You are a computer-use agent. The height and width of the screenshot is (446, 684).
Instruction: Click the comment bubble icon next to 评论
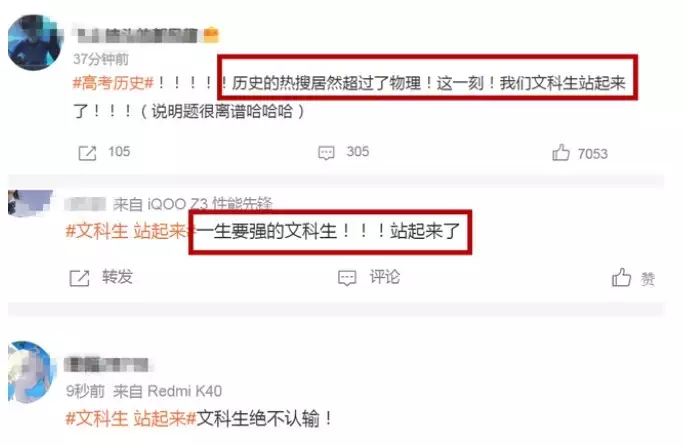[347, 278]
